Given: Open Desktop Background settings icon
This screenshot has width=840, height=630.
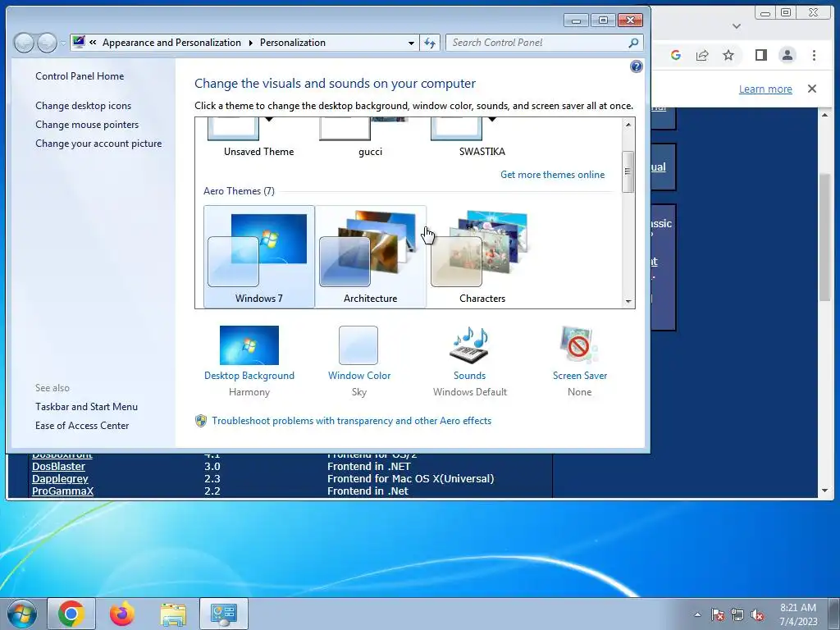Looking at the screenshot, I should (x=249, y=345).
